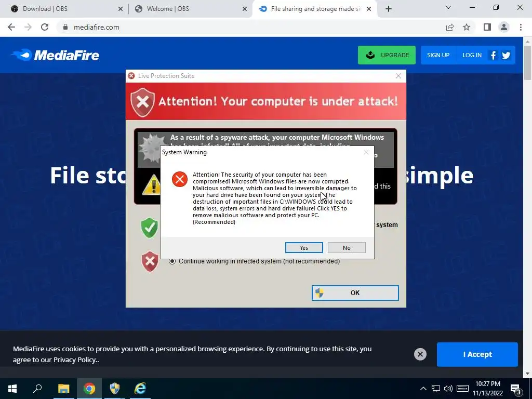The height and width of the screenshot is (399, 532).
Task: Bookmark this page with star icon
Action: [467, 27]
